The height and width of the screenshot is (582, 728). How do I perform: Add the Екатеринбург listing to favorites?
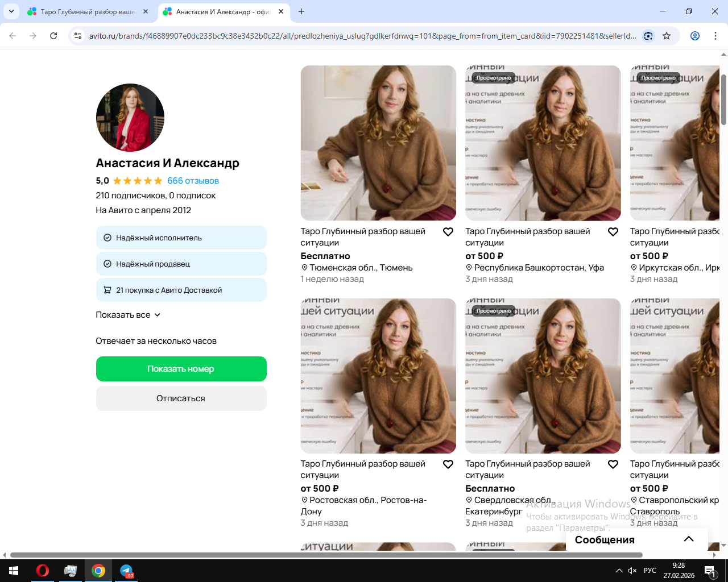pyautogui.click(x=613, y=464)
